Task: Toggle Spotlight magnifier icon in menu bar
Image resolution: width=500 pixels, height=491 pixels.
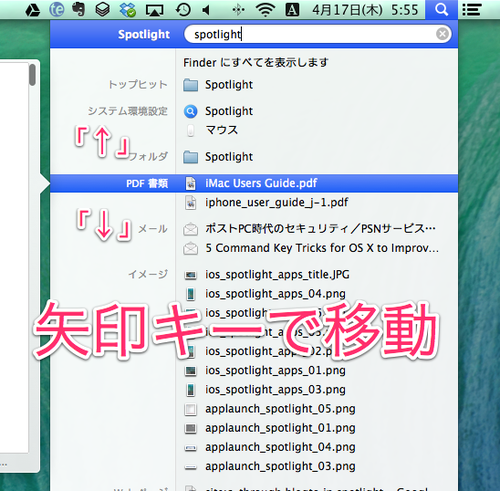Action: [x=441, y=10]
